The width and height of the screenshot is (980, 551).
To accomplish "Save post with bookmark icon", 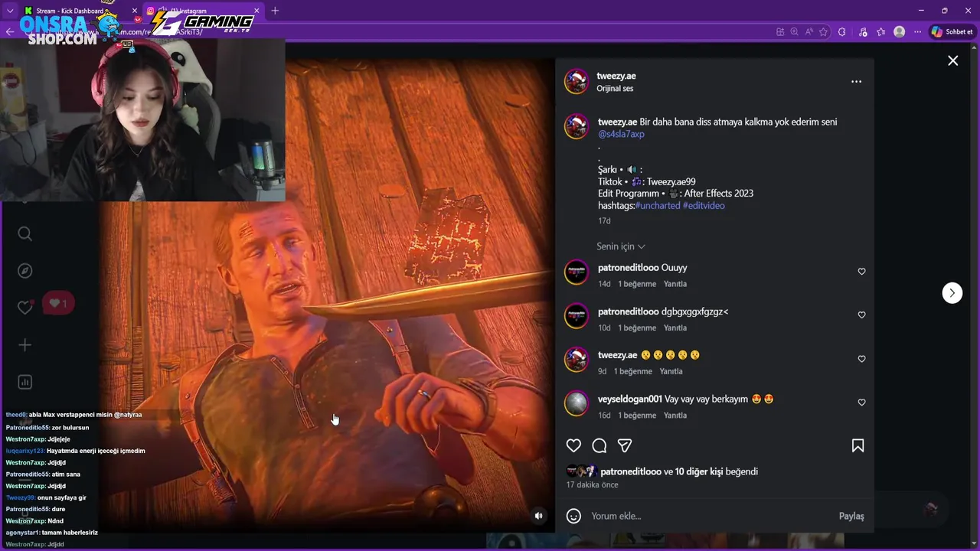I will 857,445.
